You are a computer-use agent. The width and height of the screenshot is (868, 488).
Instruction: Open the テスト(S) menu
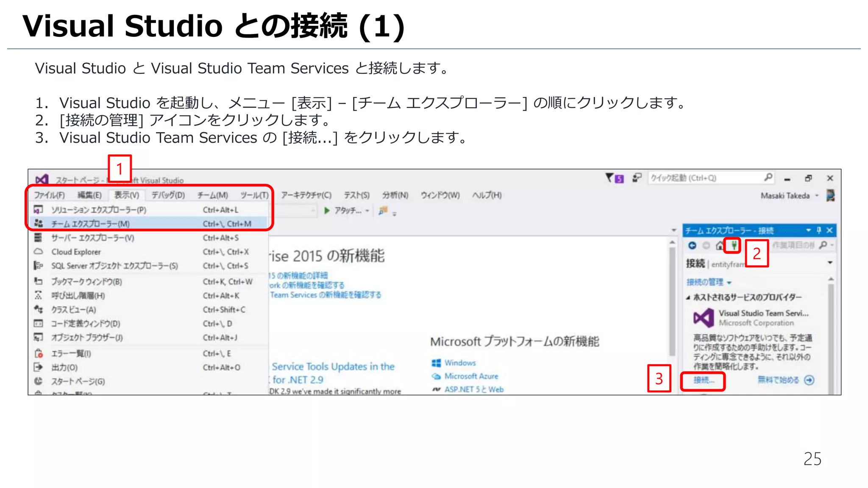pos(356,195)
